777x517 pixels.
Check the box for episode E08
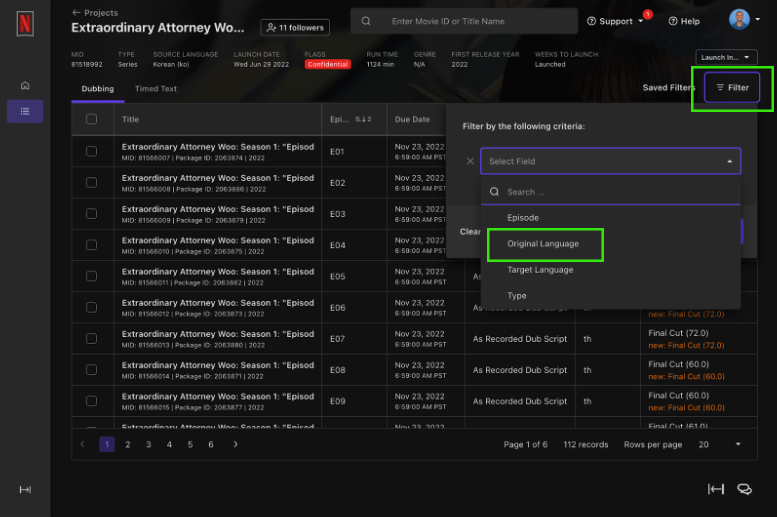click(x=92, y=370)
